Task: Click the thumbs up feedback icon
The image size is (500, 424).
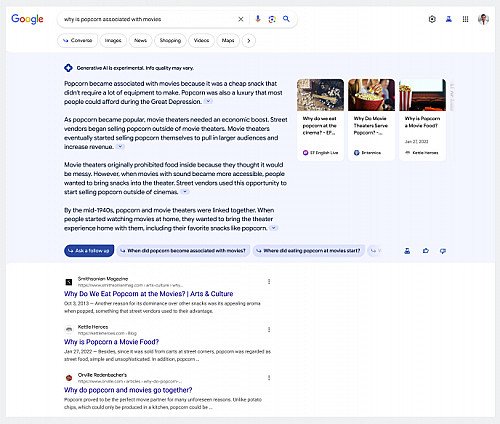Action: pyautogui.click(x=426, y=251)
